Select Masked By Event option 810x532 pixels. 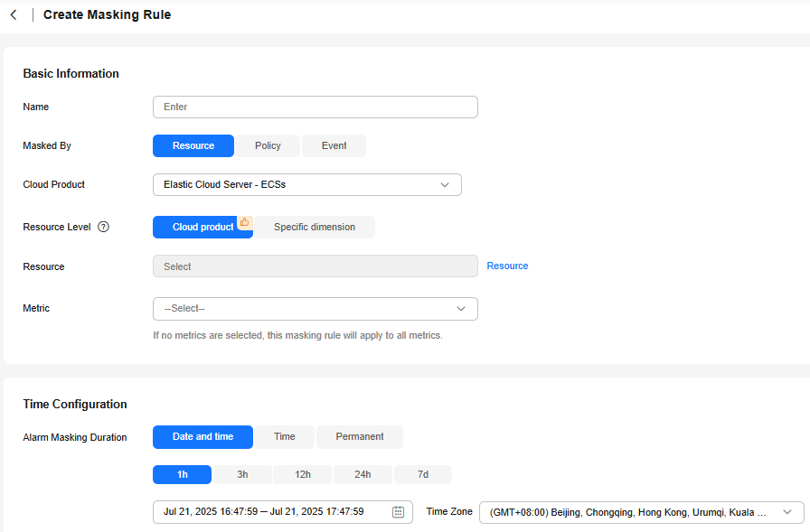[x=334, y=146]
